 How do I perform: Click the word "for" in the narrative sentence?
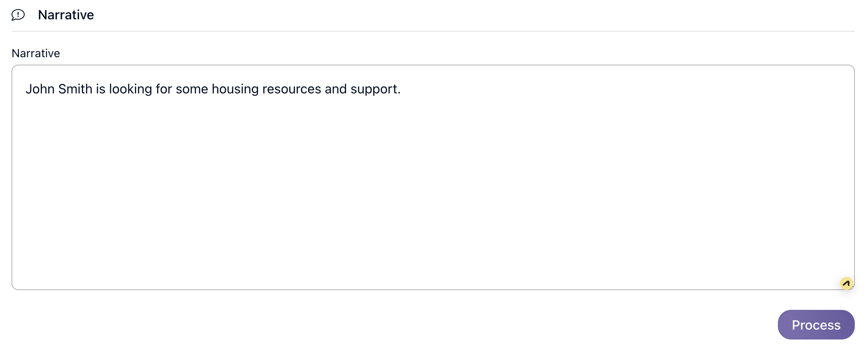coord(164,89)
